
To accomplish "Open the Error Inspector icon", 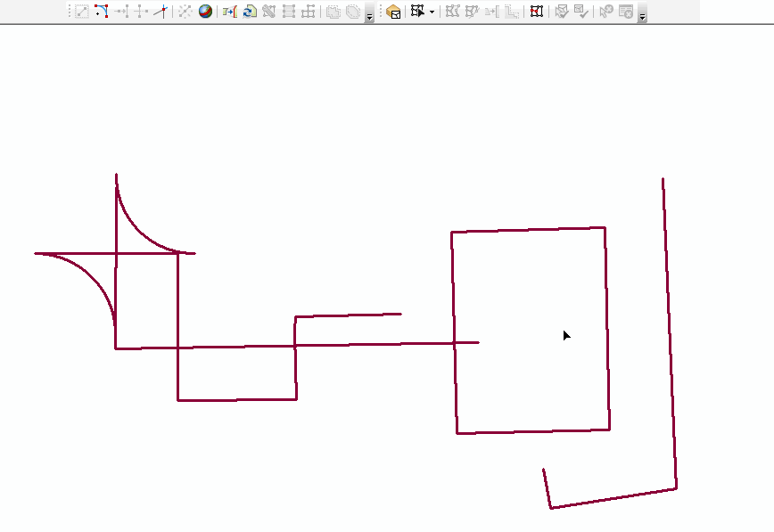I will (627, 12).
